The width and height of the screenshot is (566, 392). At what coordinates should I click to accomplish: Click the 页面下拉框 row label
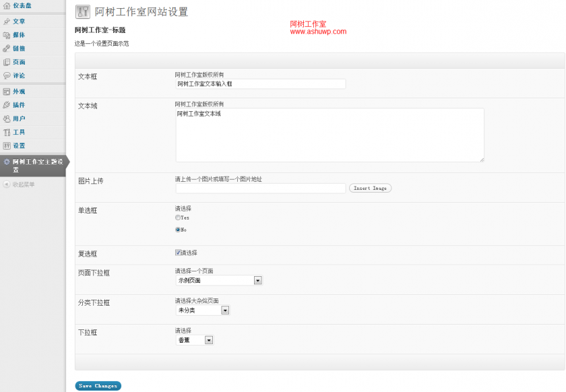[x=94, y=273]
